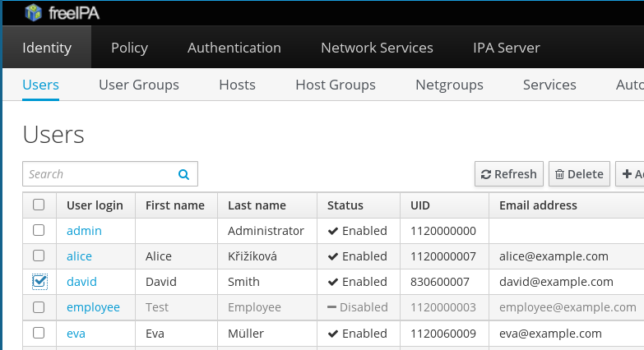Switch to the User Groups tab
Viewport: 644px width, 350px height.
[139, 85]
